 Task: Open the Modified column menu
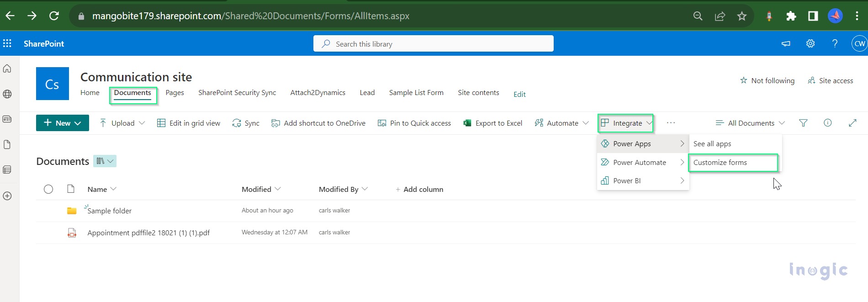[261, 189]
